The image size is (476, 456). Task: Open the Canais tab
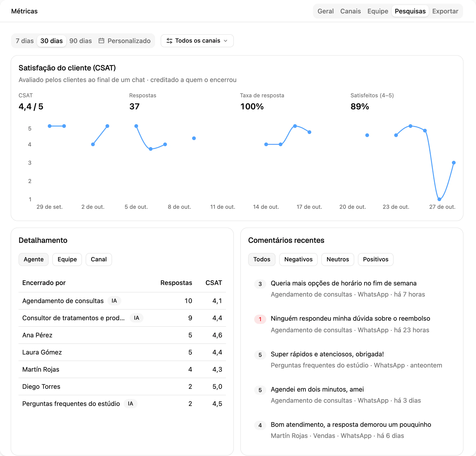(351, 11)
